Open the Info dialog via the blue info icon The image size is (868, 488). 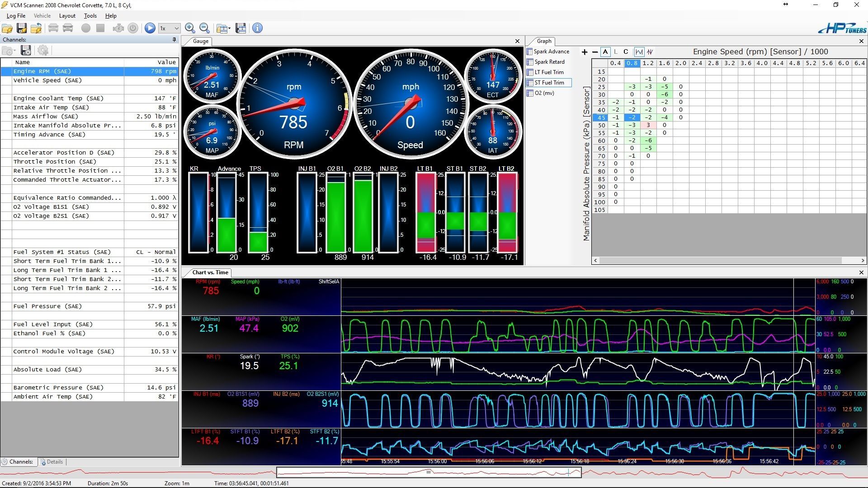click(x=258, y=28)
